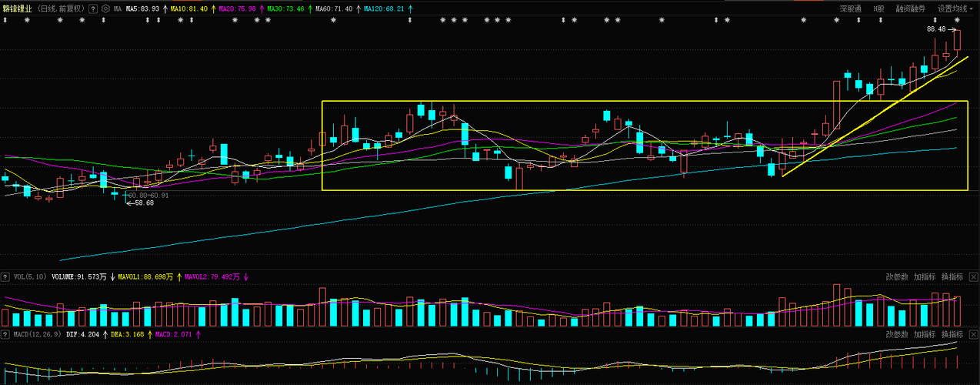
Task: Click the (日线, 前复权) period label
Action: 61,9
